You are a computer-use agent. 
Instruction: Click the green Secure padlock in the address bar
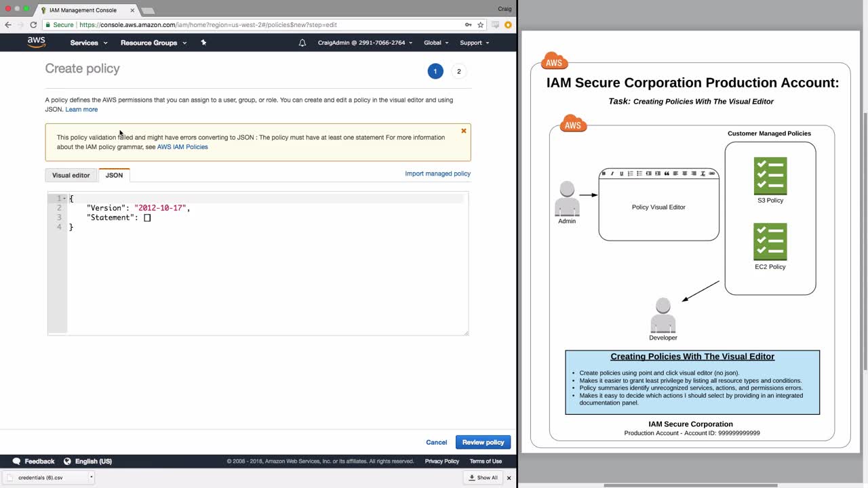click(48, 25)
